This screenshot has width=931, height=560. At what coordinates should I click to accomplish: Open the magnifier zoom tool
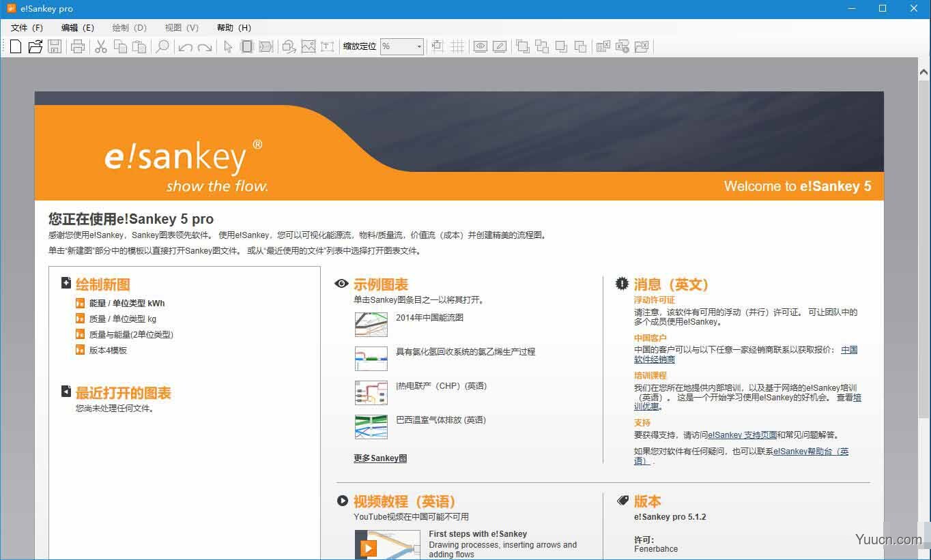coord(164,46)
